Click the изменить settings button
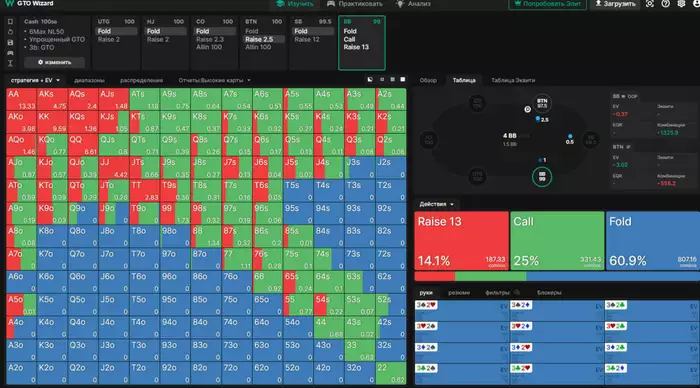 (x=54, y=62)
